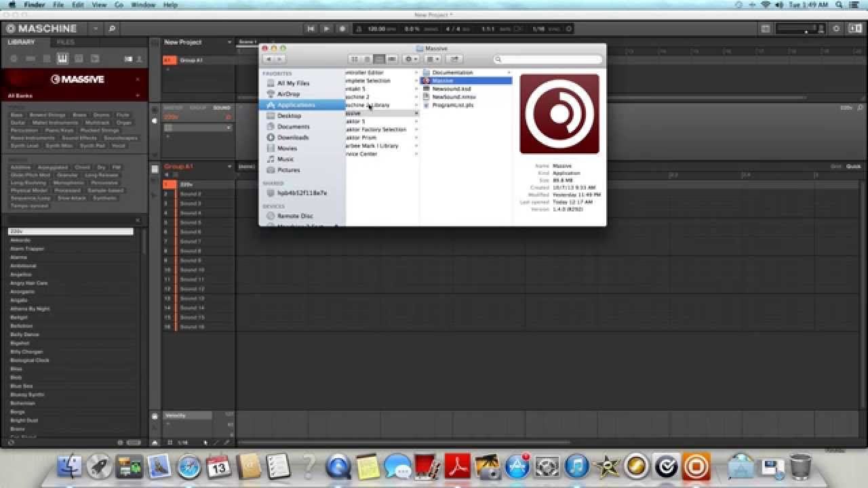Filter by the Piano/Keys type tag

tap(59, 130)
